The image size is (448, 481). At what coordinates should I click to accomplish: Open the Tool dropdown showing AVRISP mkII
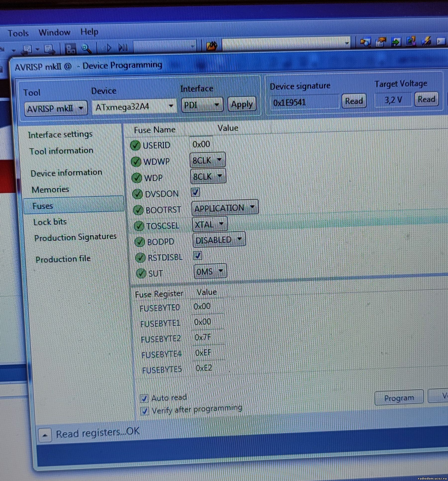point(56,108)
